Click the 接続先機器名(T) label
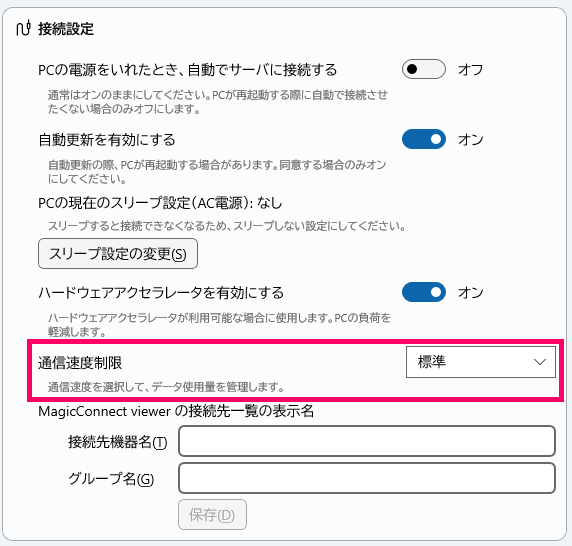Image resolution: width=572 pixels, height=546 pixels. [117, 442]
